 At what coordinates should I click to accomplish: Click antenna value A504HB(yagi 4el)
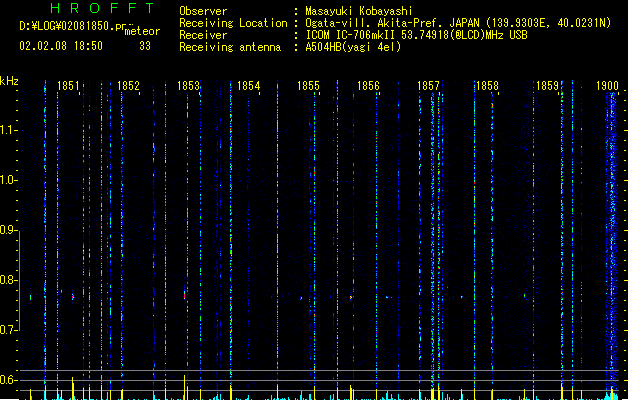pos(353,47)
